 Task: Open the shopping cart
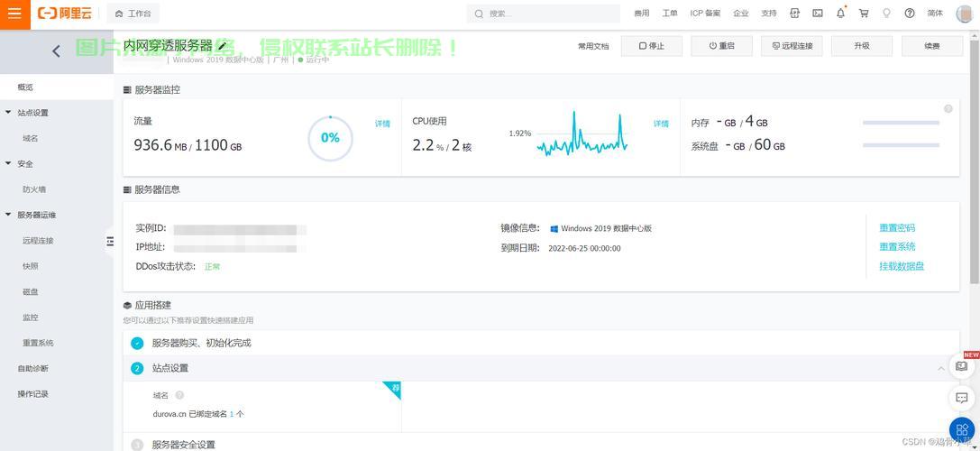(864, 14)
